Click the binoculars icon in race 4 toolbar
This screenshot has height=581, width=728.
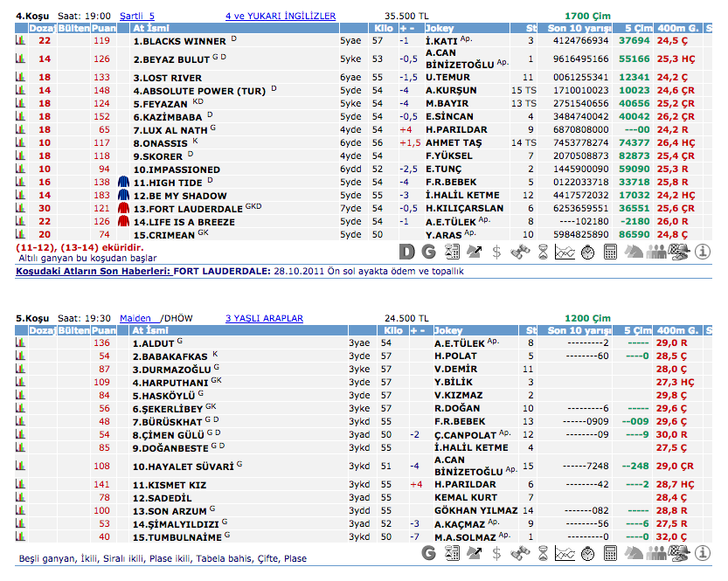520,252
